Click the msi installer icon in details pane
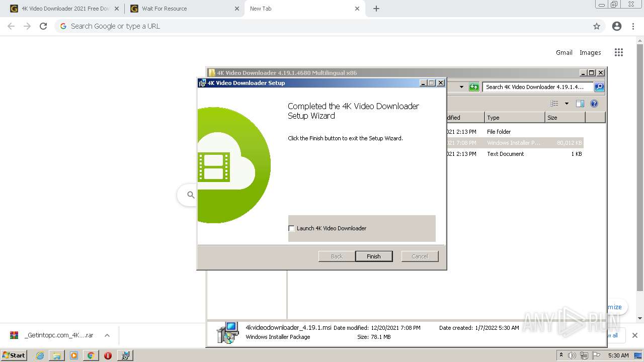The width and height of the screenshot is (644, 362). [227, 332]
